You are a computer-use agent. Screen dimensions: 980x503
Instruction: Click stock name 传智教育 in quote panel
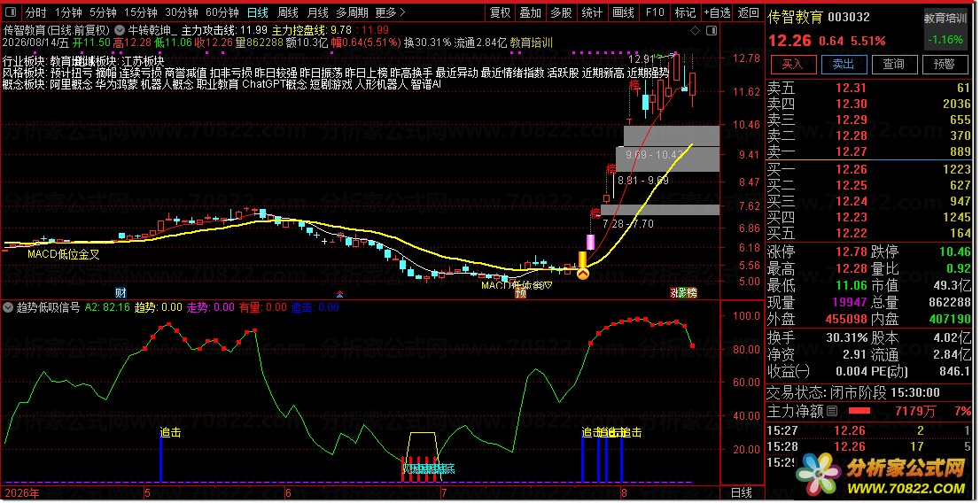tap(796, 17)
